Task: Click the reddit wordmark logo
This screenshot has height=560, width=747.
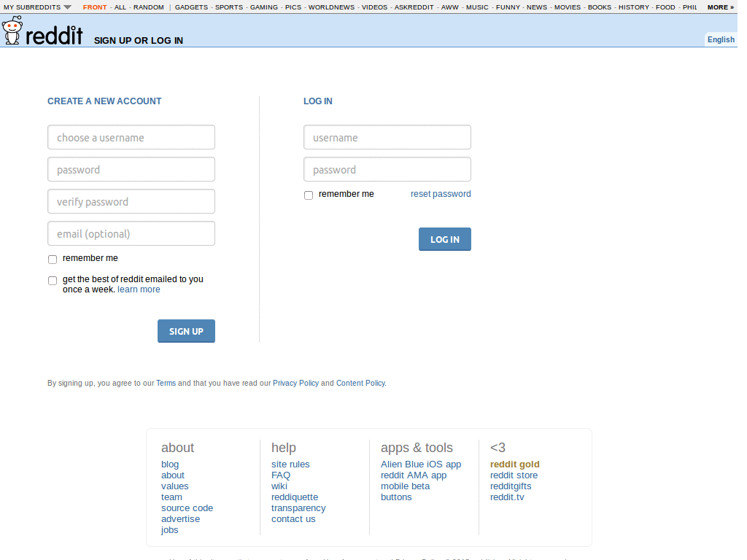Action: [54, 35]
